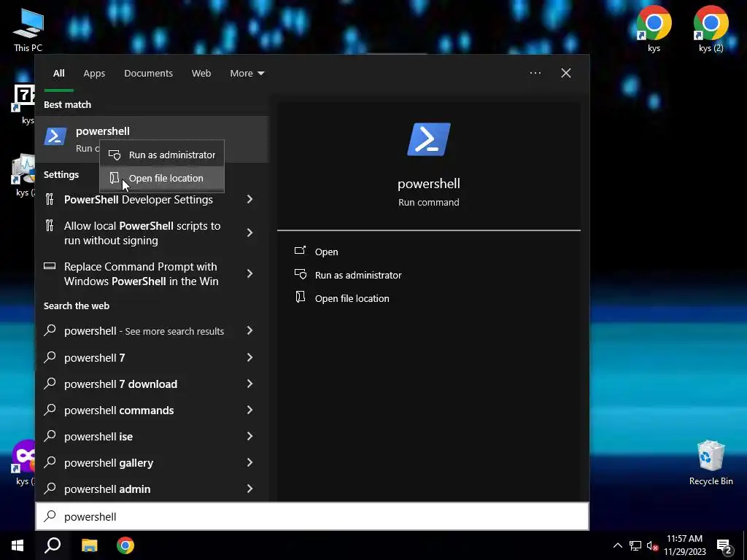Image resolution: width=747 pixels, height=560 pixels.
Task: Expand arrow for Allow local PowerShell scripts
Action: [x=249, y=233]
